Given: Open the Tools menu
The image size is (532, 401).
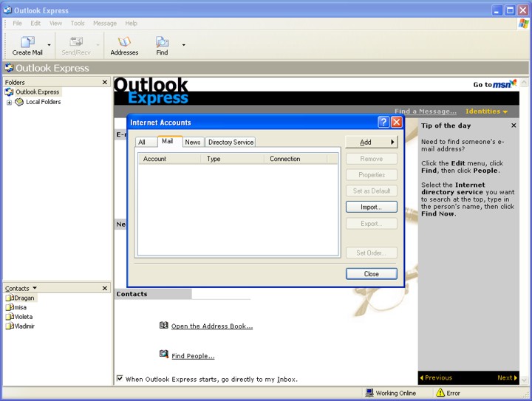Looking at the screenshot, I should tap(78, 23).
